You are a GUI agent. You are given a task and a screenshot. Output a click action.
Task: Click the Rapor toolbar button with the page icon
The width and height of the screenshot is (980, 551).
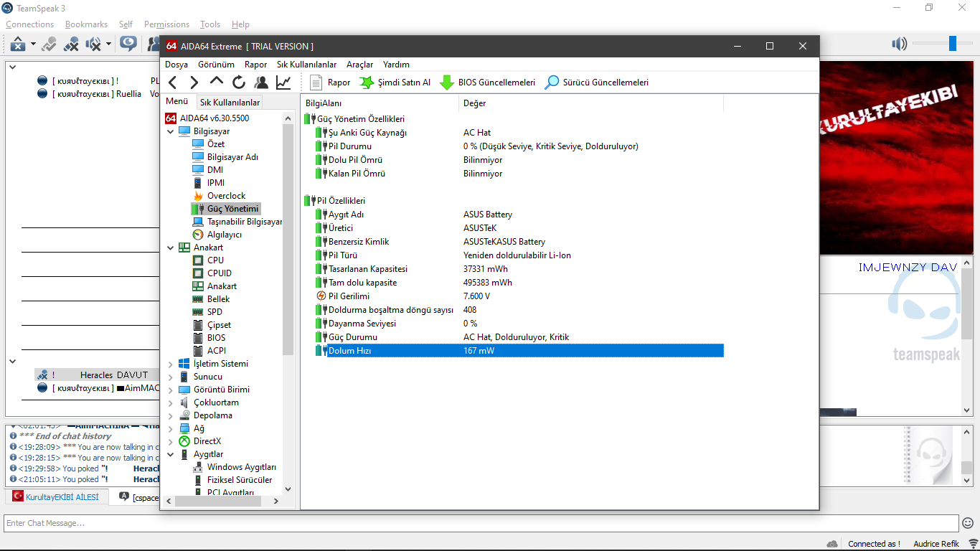[331, 83]
